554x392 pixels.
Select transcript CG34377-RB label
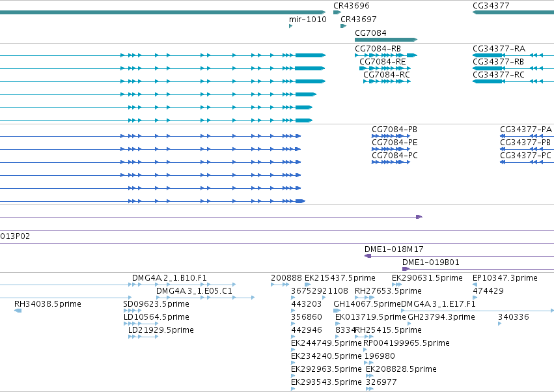coord(498,62)
